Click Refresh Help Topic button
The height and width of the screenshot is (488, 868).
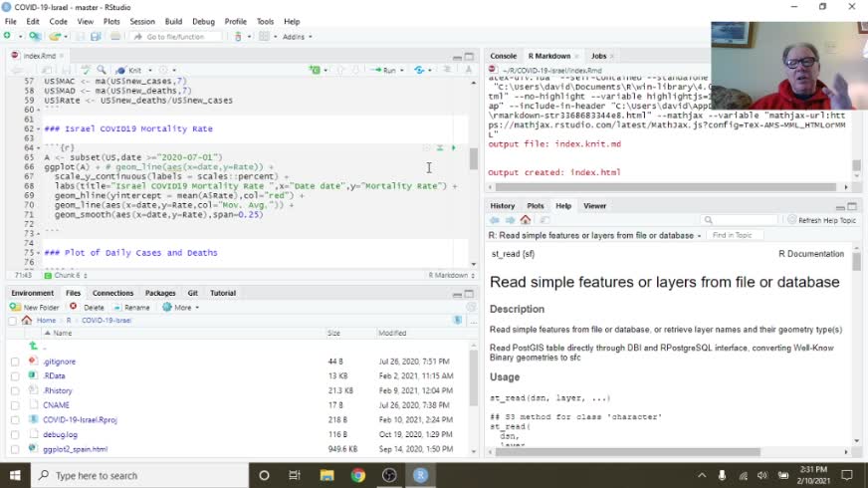click(x=821, y=220)
